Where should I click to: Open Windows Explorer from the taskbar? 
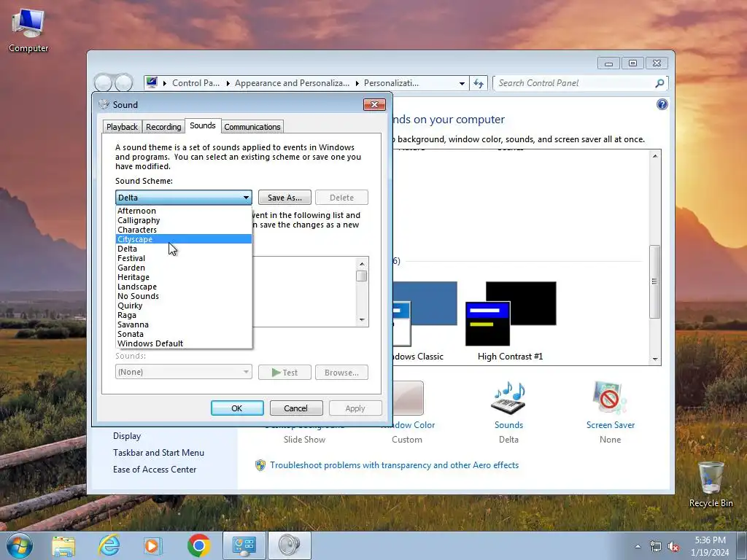point(63,545)
